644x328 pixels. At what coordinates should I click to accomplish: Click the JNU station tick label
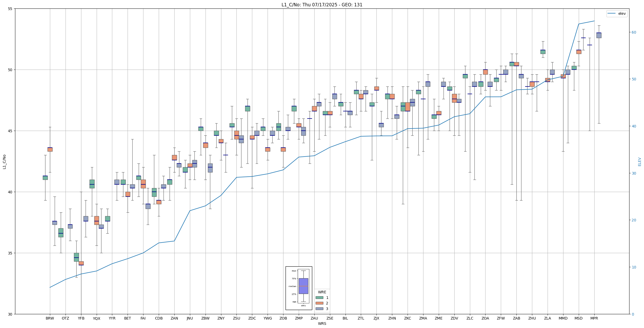(190, 318)
